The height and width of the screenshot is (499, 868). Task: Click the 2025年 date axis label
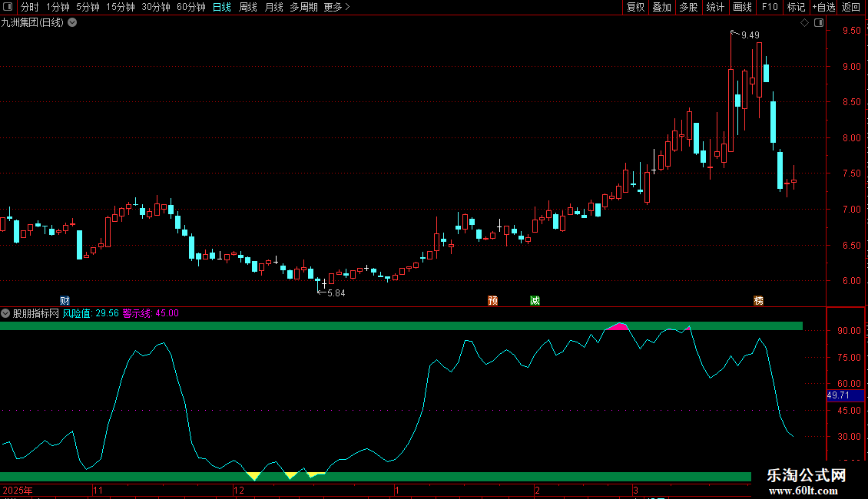click(x=18, y=490)
